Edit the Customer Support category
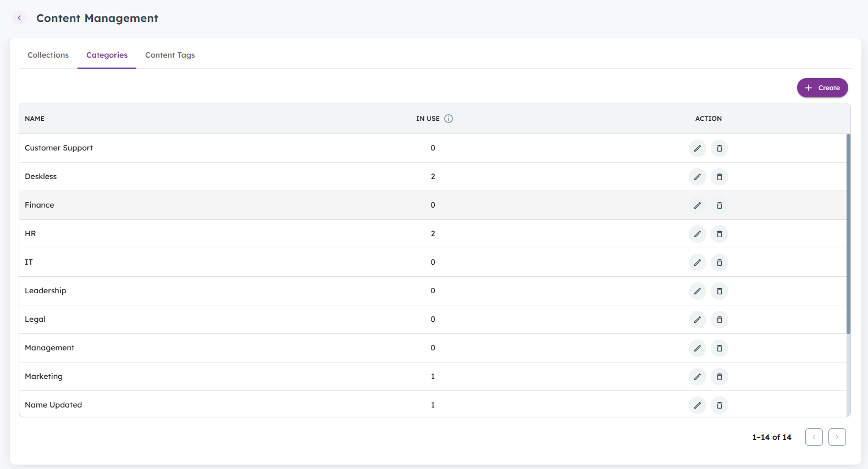 point(698,148)
